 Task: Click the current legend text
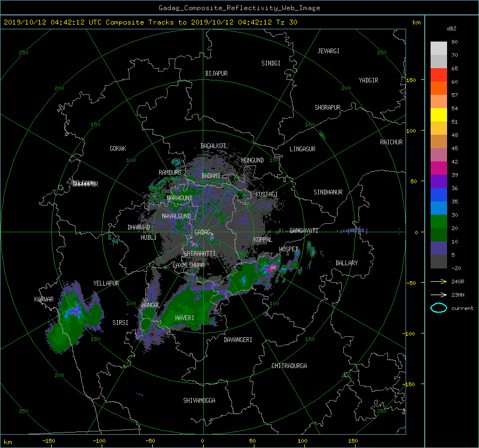pos(463,308)
